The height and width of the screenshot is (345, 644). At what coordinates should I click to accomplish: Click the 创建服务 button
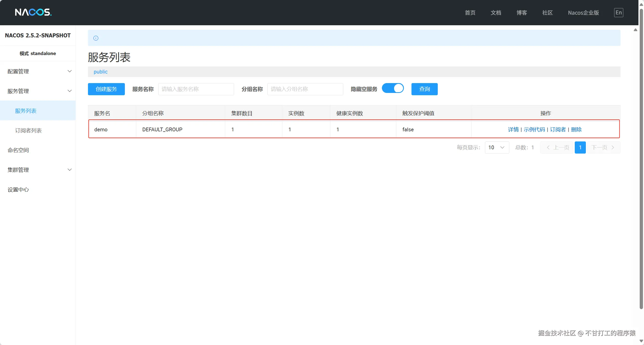[106, 89]
